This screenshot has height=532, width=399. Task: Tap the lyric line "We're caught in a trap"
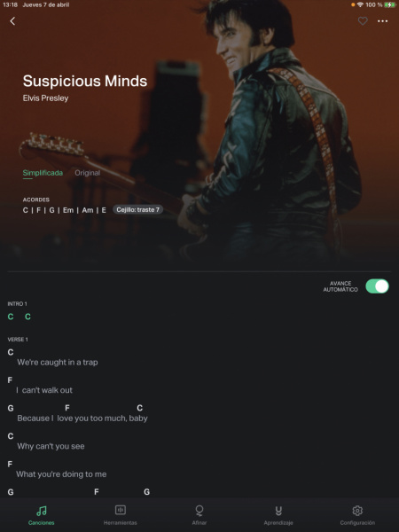pos(58,363)
